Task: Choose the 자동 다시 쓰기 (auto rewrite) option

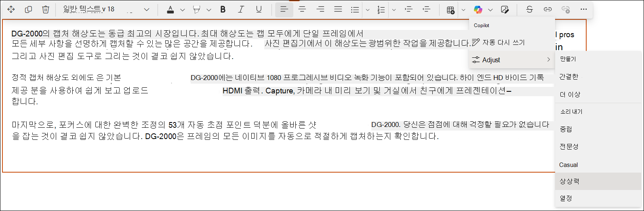Action: (512, 42)
